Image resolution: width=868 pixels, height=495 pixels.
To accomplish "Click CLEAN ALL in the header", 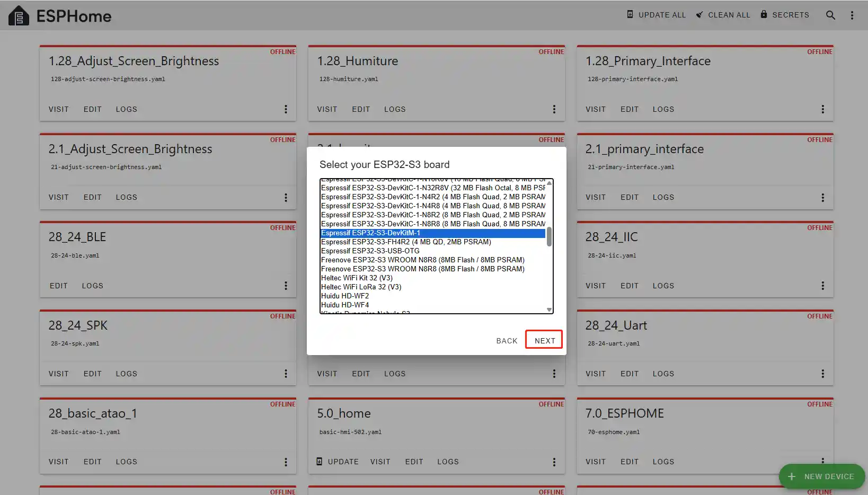I will (723, 15).
